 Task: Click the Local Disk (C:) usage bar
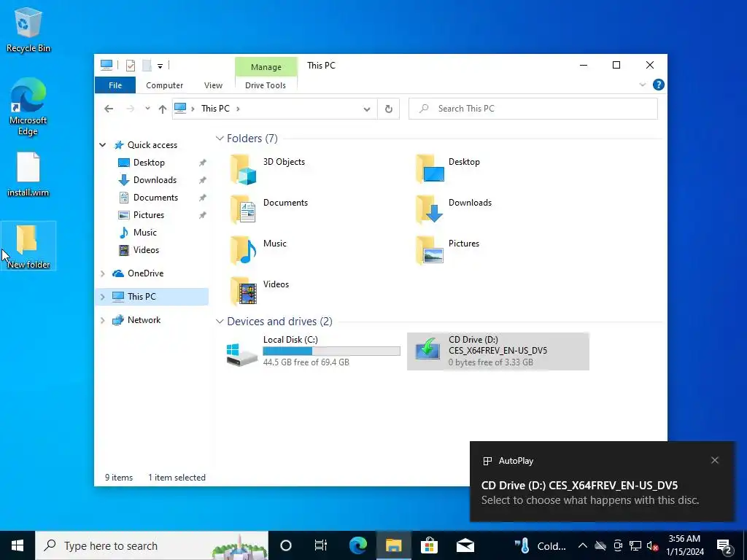(x=332, y=351)
